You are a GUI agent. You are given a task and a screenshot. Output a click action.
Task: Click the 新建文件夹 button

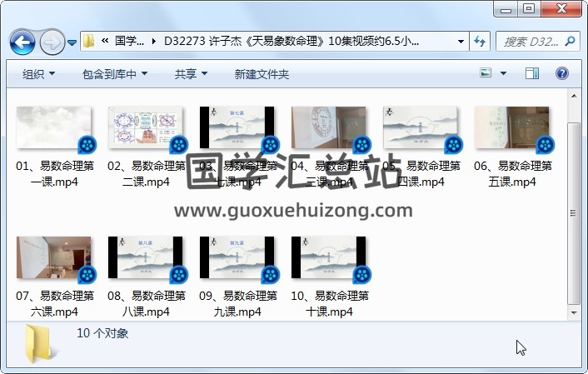[x=262, y=74]
